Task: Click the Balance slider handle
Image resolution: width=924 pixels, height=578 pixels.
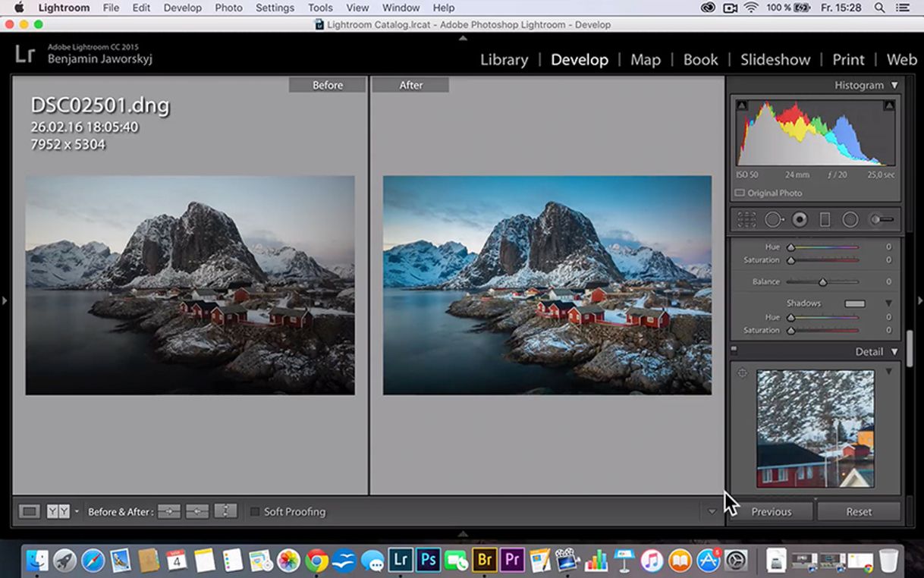Action: pyautogui.click(x=822, y=282)
